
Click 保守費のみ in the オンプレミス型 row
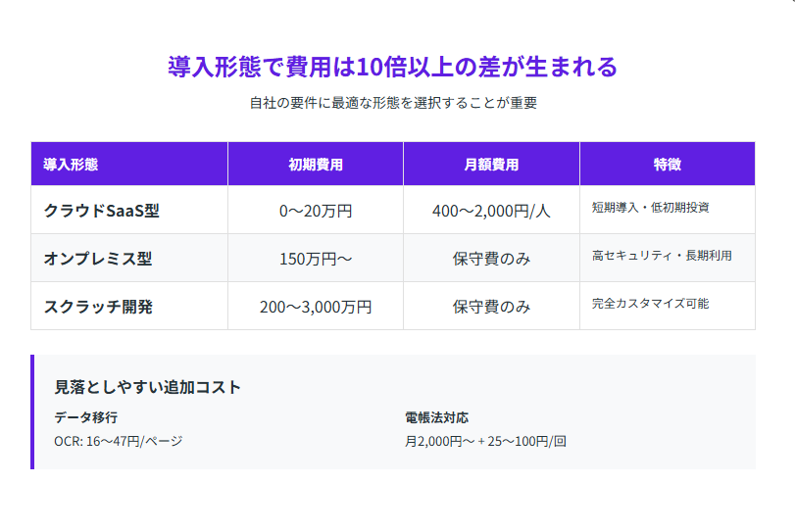coord(491,259)
